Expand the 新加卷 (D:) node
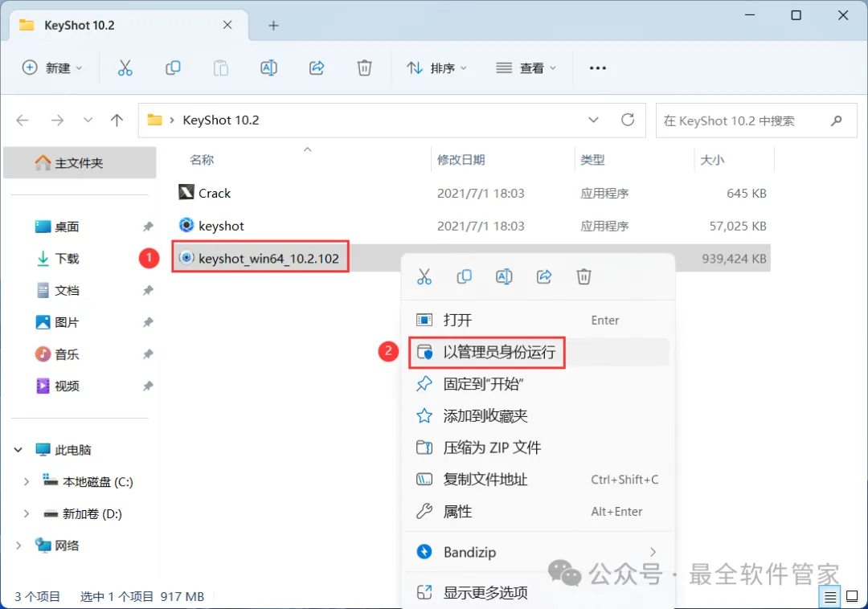The image size is (868, 609). (26, 514)
